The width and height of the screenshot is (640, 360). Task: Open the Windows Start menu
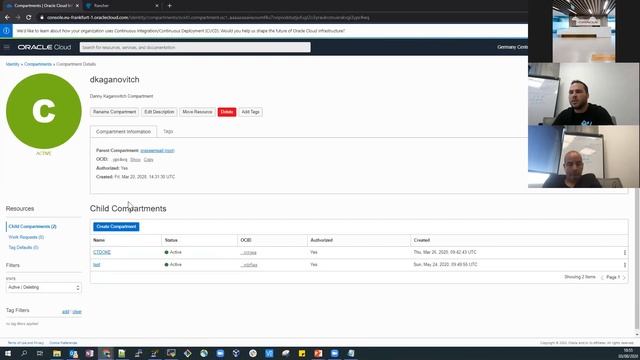point(8,353)
